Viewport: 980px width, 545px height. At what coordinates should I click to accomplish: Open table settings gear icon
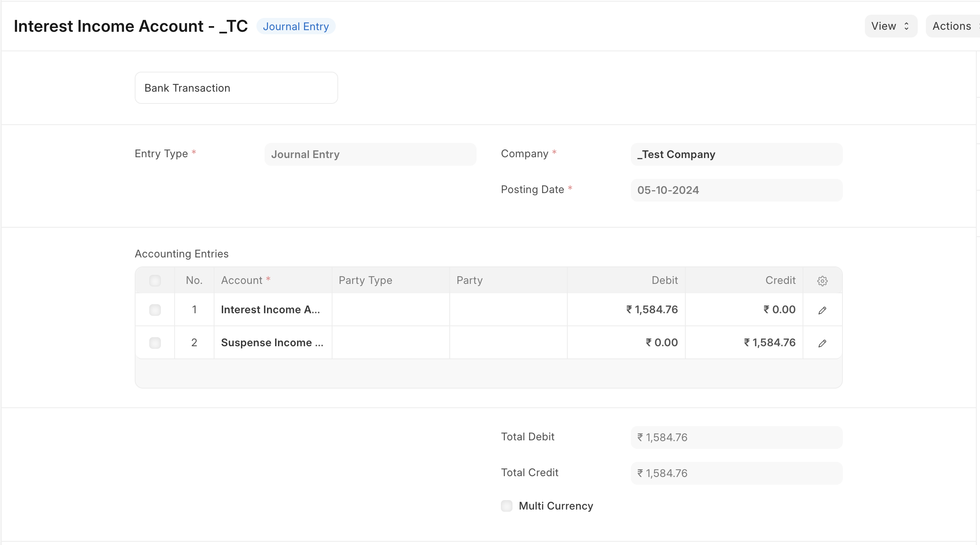coord(822,281)
